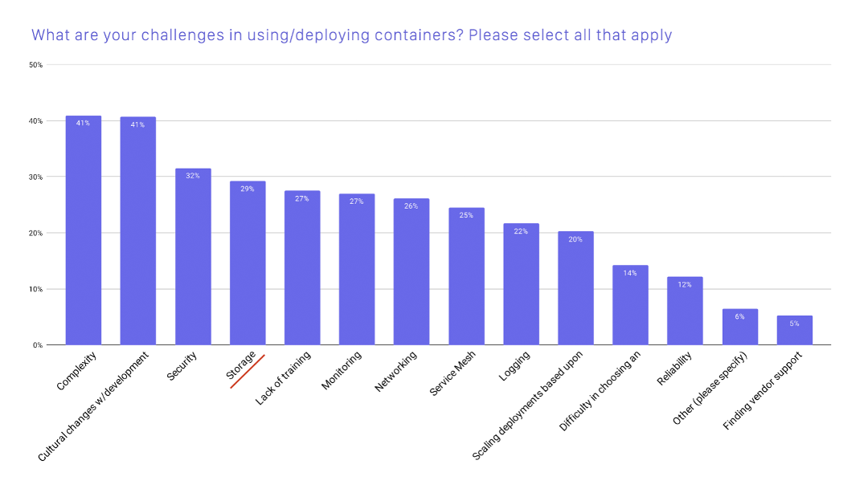Click the Scaling deployments bar showing 20%

coord(575,288)
